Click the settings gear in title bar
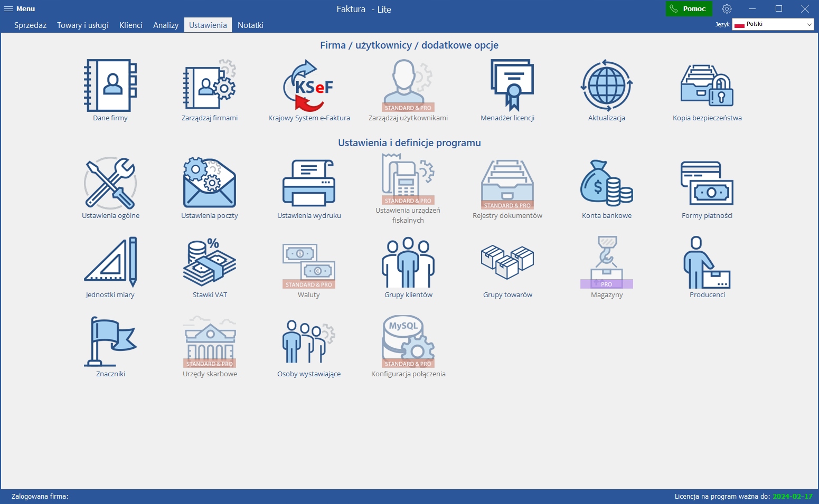This screenshot has height=504, width=819. click(x=727, y=9)
